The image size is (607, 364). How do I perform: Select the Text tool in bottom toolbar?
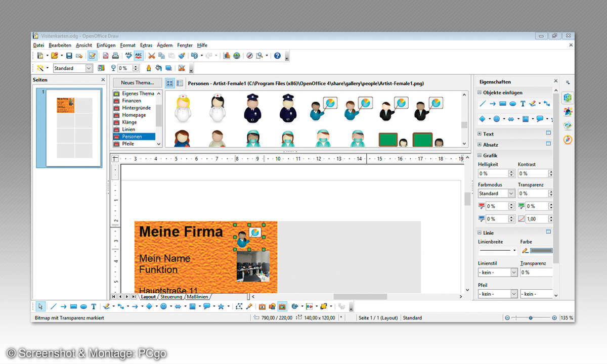tap(94, 306)
